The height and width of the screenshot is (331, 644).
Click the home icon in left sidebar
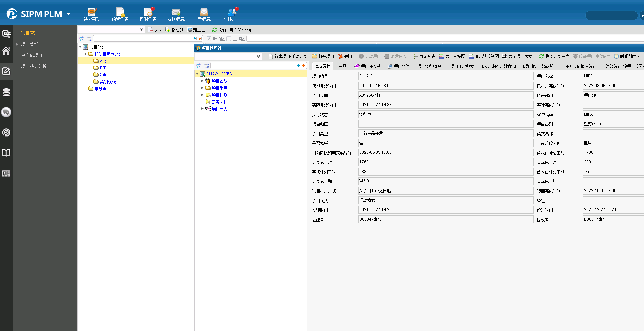tap(6, 51)
